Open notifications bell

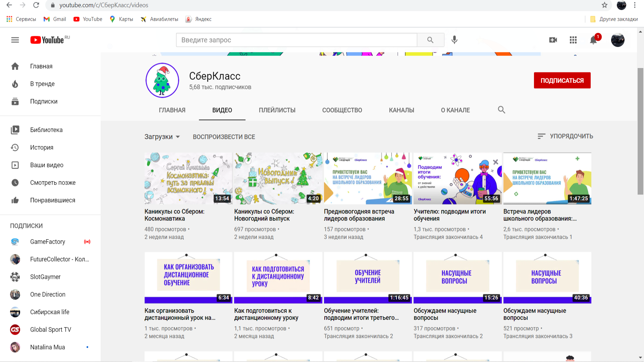click(x=593, y=40)
